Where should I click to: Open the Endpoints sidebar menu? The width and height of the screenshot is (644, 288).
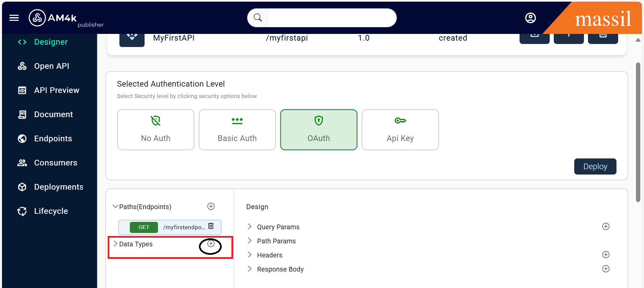53,139
